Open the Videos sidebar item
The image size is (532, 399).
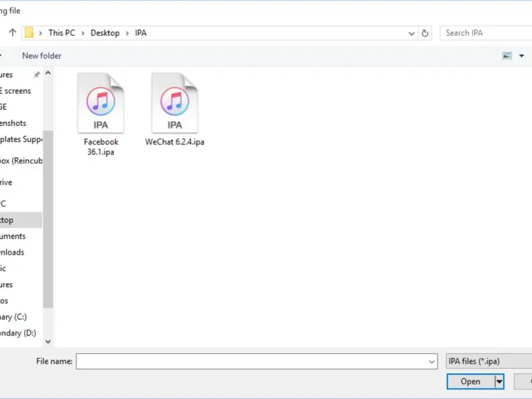click(x=4, y=301)
